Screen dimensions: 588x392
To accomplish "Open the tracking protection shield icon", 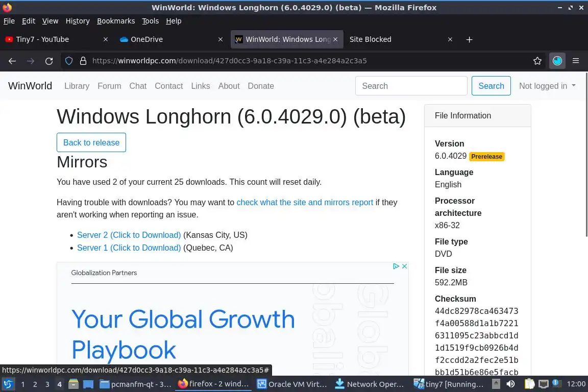I will [x=69, y=61].
